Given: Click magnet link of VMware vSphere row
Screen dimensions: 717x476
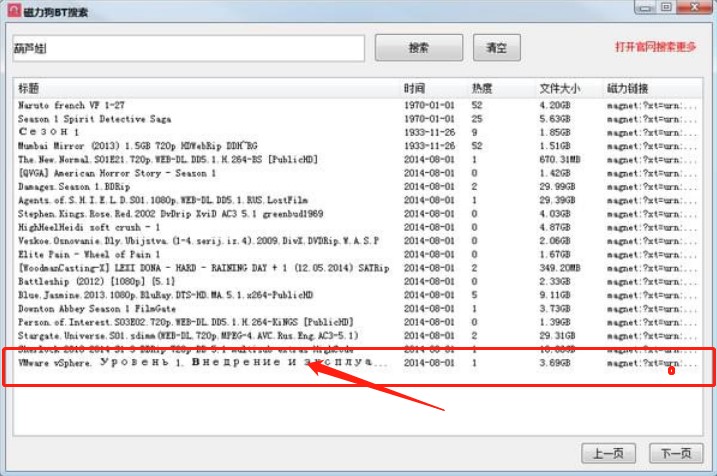Looking at the screenshot, I should tap(652, 363).
